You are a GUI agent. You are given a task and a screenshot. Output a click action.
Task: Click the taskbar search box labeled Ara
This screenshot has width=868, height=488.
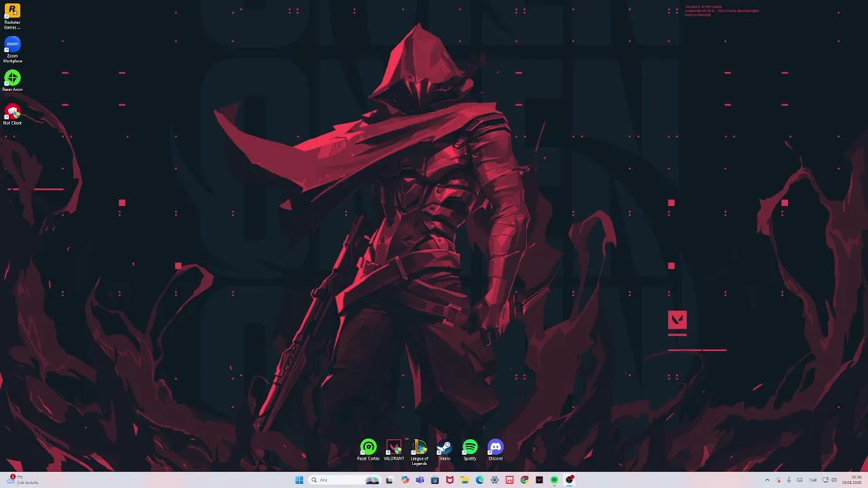(344, 480)
